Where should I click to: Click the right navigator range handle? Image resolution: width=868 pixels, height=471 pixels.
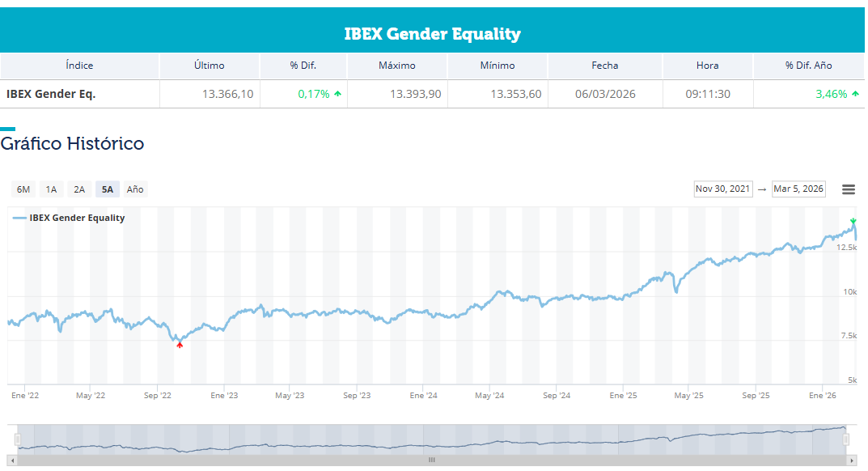click(846, 439)
